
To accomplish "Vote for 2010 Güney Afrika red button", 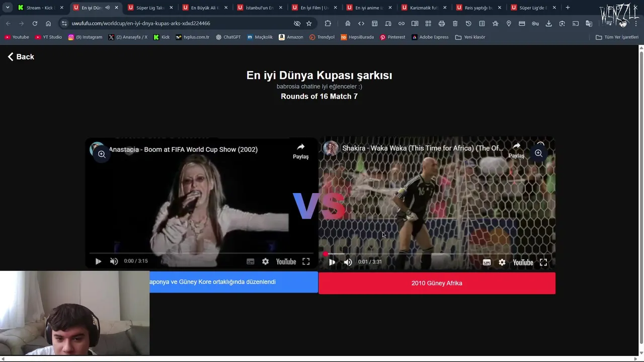I will point(437,283).
